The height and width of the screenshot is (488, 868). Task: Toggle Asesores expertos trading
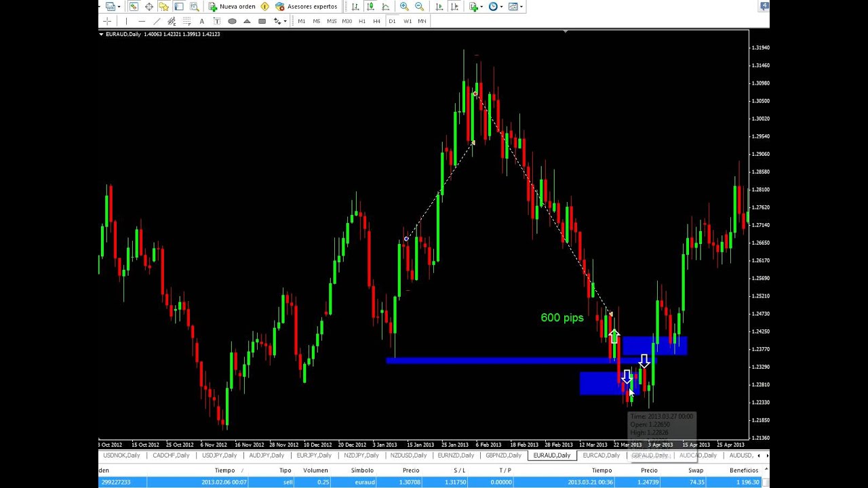point(306,7)
